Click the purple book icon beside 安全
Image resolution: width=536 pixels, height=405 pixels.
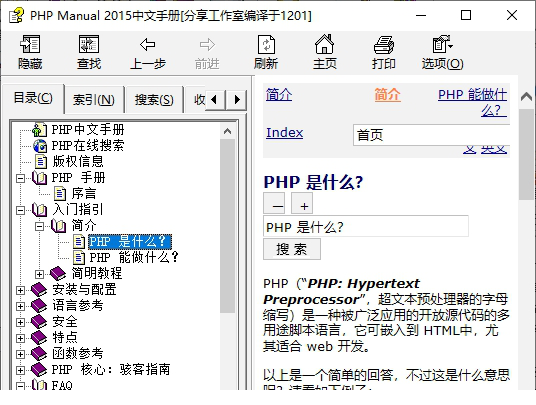[x=39, y=321]
